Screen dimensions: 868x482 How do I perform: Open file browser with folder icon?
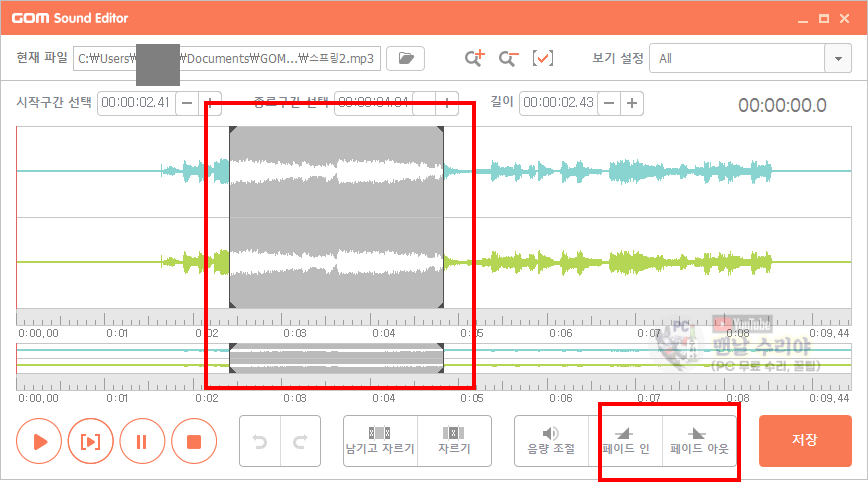[405, 58]
